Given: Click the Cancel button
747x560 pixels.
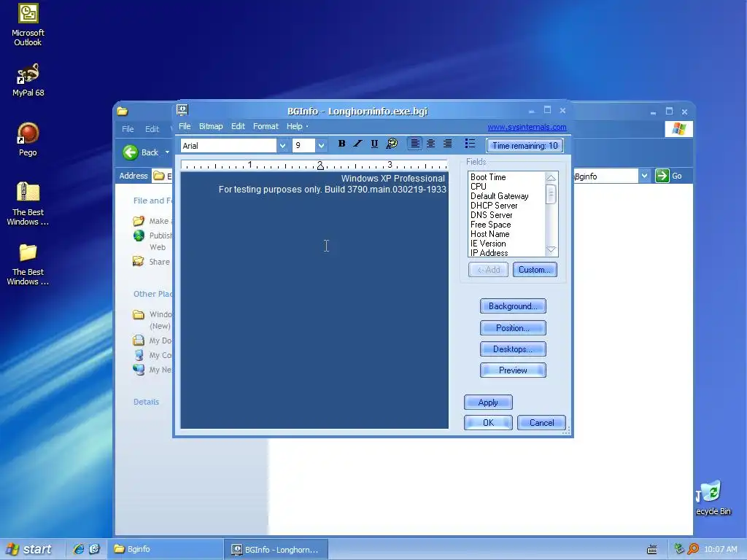Looking at the screenshot, I should pyautogui.click(x=541, y=422).
